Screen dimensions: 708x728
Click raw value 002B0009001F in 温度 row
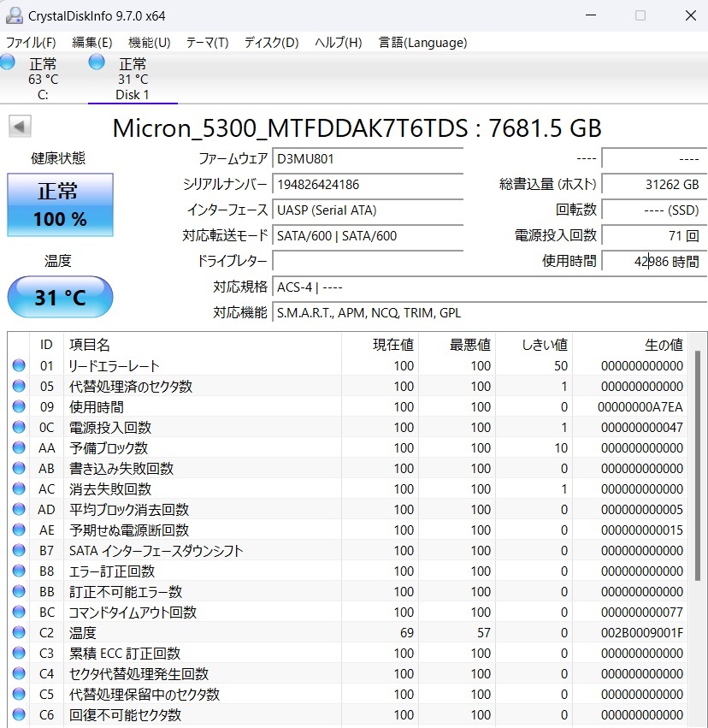tap(642, 632)
